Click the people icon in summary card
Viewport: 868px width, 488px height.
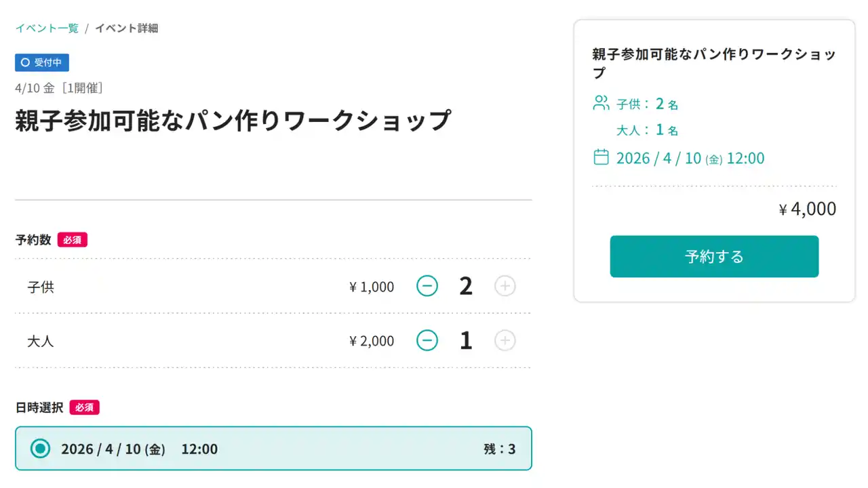click(601, 104)
